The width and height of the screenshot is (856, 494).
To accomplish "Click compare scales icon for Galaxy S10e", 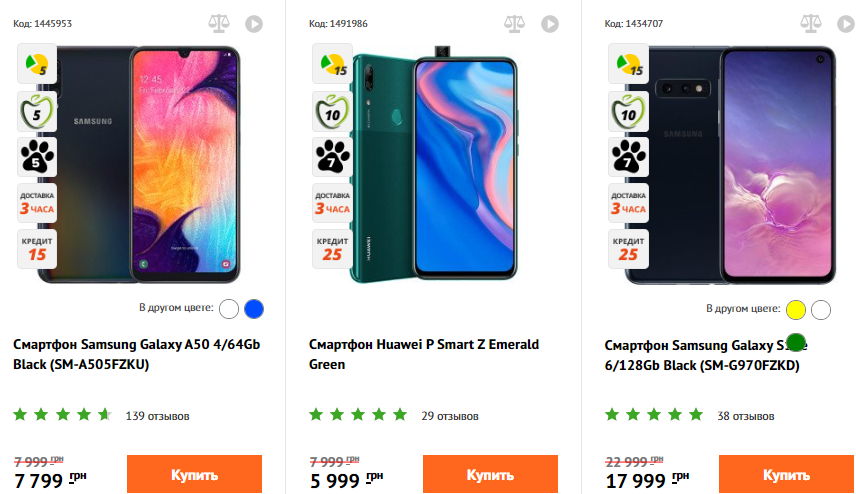I will coord(810,23).
